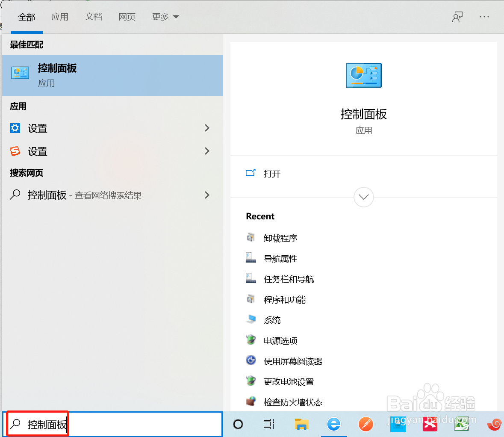The width and height of the screenshot is (504, 437).
Task: Open the 更多 dropdown menu
Action: (x=165, y=17)
